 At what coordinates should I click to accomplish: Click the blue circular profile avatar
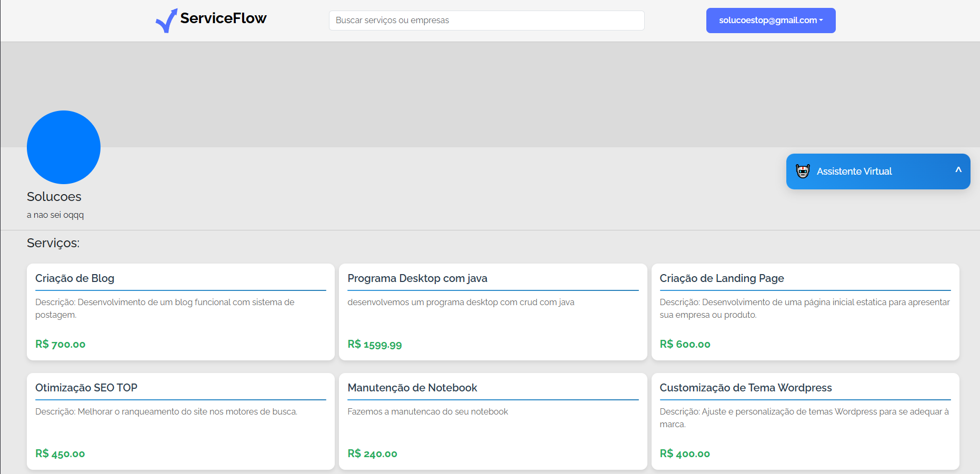64,147
